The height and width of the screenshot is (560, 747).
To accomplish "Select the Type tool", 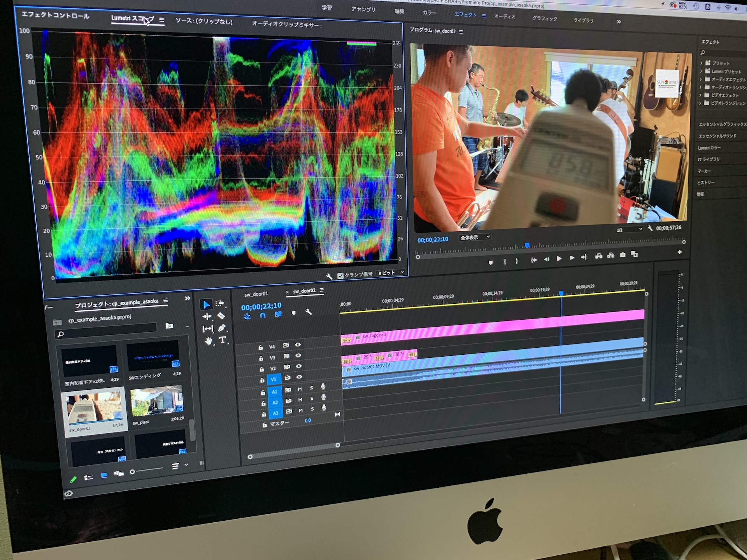I will click(x=223, y=340).
